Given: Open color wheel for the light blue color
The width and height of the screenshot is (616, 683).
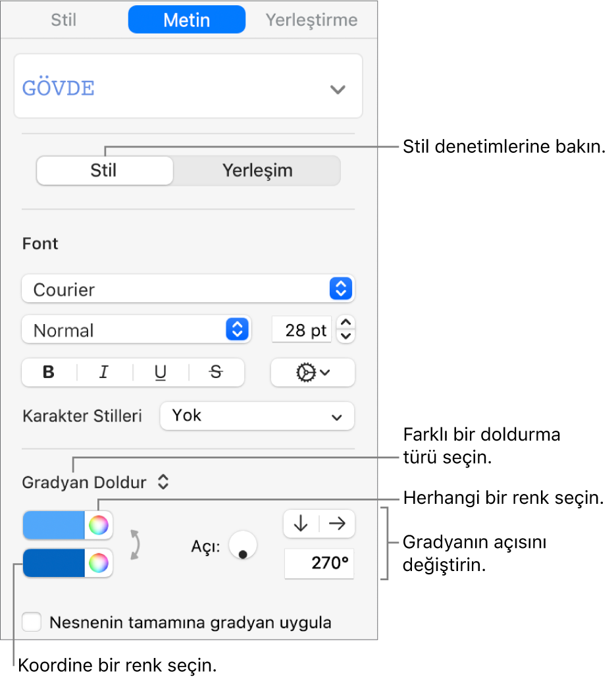Looking at the screenshot, I should point(99,526).
